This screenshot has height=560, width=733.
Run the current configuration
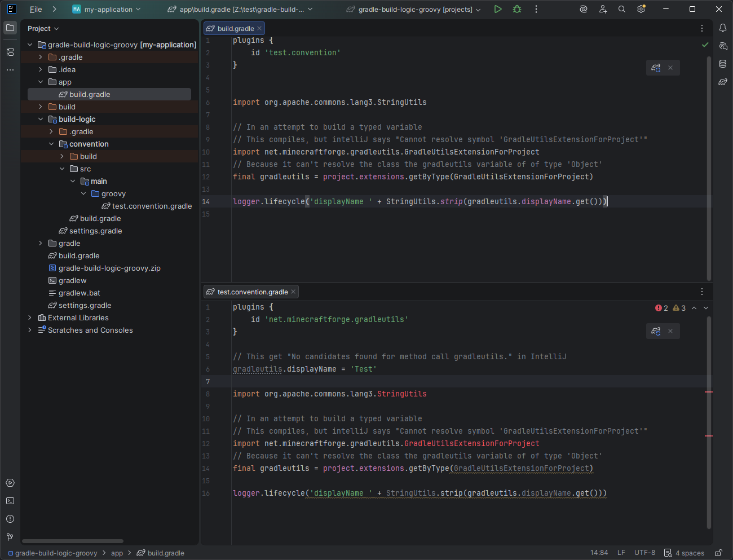[498, 9]
